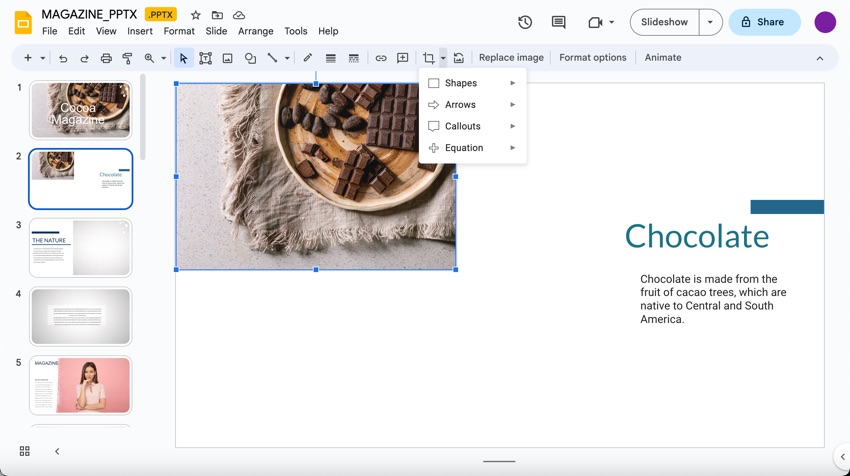Screen dimensions: 850x476
Task: Open the Insert menu
Action: click(140, 31)
